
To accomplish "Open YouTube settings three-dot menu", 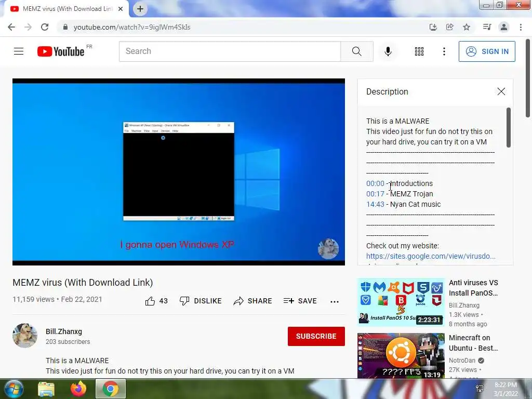I will click(444, 51).
